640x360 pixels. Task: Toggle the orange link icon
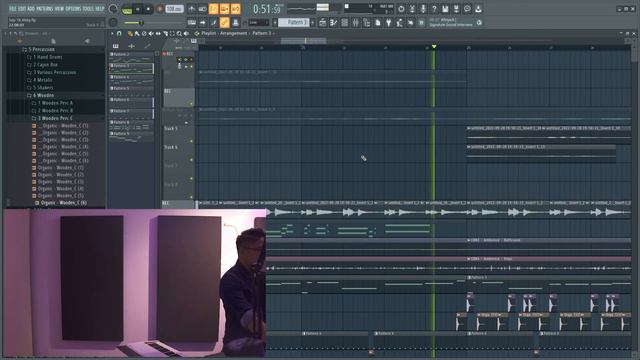pyautogui.click(x=224, y=23)
